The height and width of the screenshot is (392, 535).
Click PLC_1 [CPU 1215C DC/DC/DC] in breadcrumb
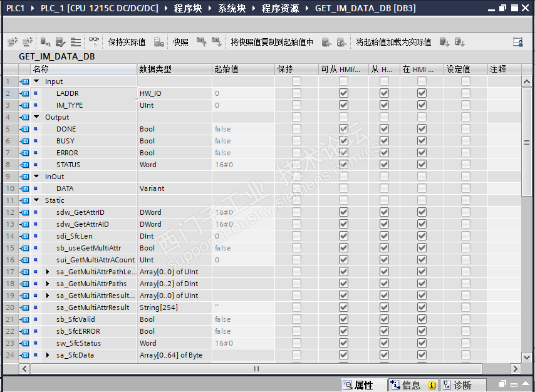(99, 8)
